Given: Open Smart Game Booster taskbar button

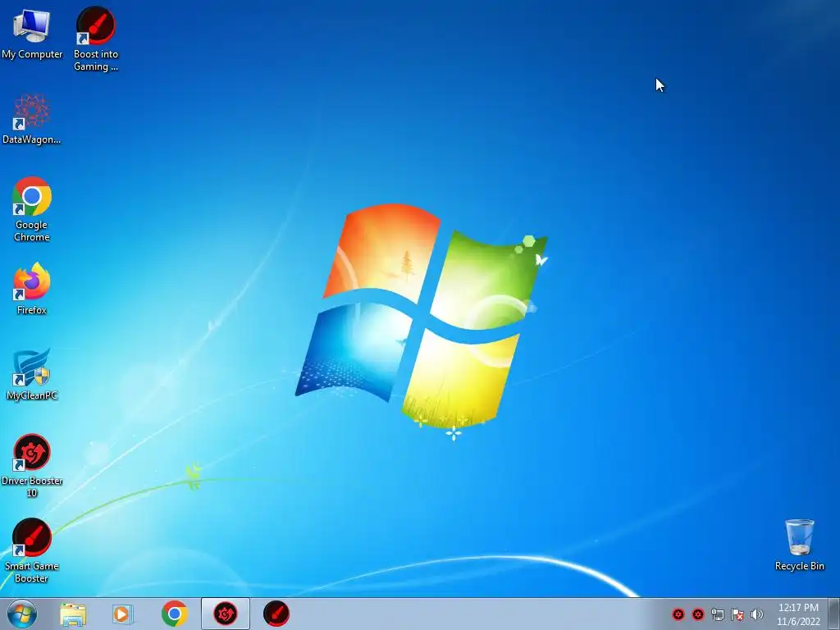Looking at the screenshot, I should pyautogui.click(x=276, y=614).
